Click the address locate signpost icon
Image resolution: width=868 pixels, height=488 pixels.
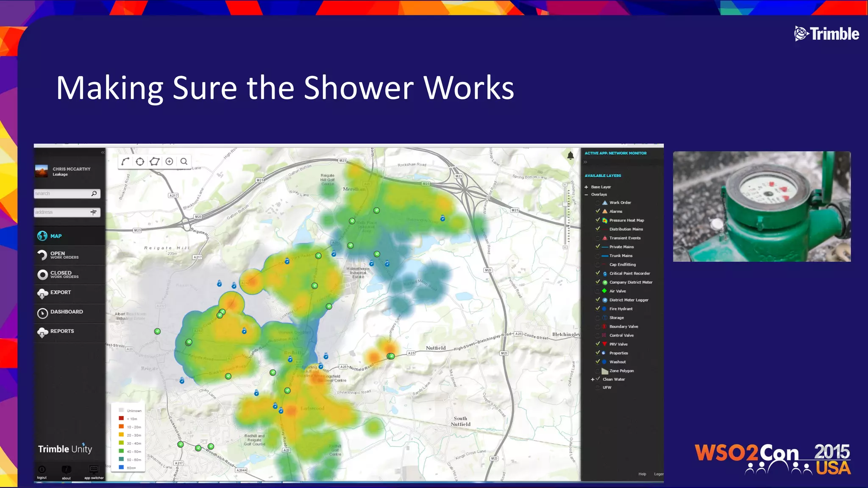point(94,212)
